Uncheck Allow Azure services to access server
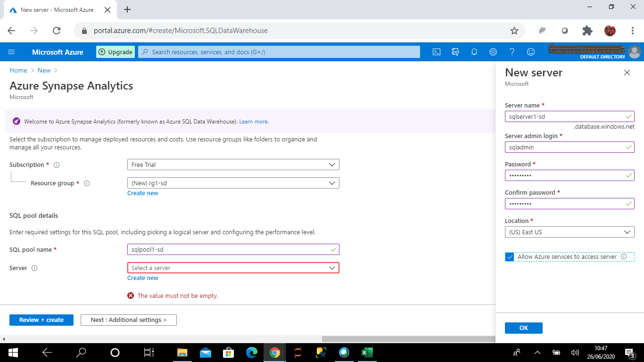 click(x=509, y=257)
